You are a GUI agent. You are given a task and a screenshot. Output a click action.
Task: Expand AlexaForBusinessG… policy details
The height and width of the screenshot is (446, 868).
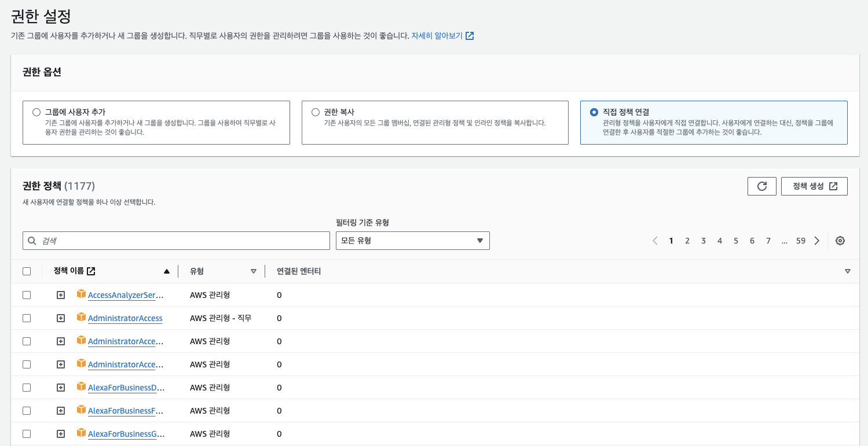(61, 434)
